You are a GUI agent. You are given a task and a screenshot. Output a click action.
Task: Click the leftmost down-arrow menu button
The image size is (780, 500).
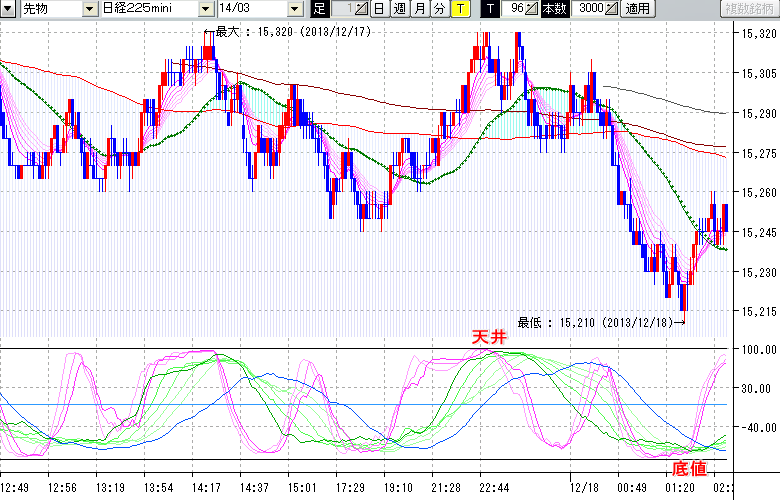(9, 9)
